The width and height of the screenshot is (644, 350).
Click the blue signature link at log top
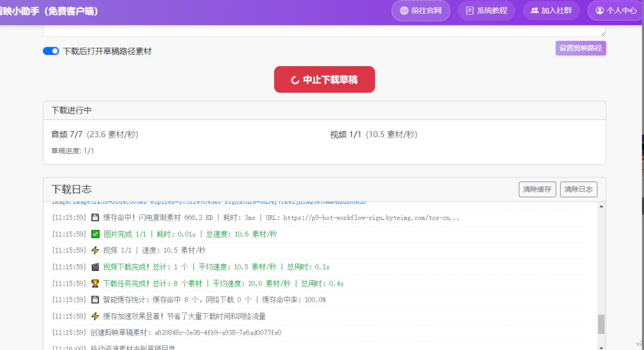[209, 203]
